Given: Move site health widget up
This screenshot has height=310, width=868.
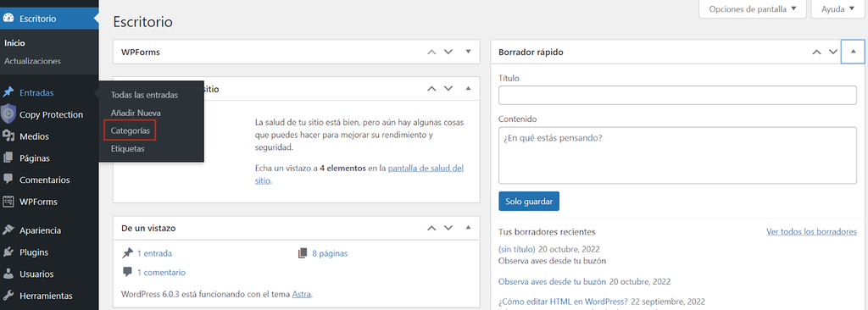Looking at the screenshot, I should (431, 89).
